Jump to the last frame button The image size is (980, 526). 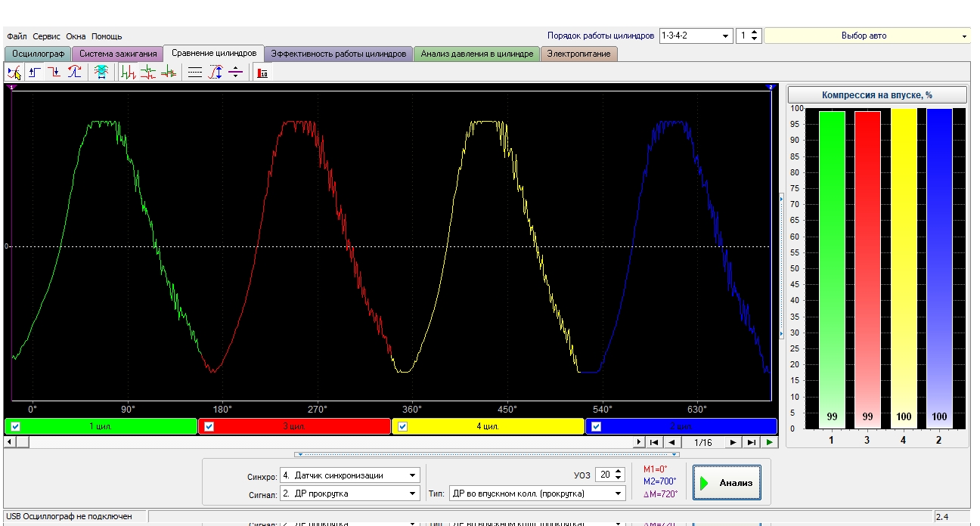pos(751,442)
